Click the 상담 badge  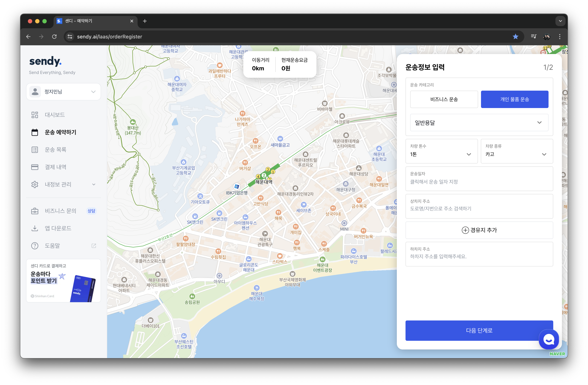[x=91, y=211]
